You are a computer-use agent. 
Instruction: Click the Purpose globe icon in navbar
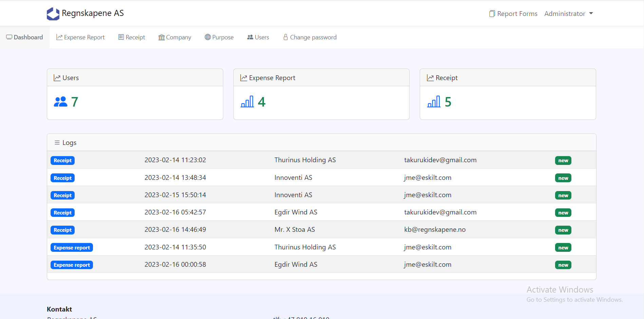pyautogui.click(x=208, y=37)
